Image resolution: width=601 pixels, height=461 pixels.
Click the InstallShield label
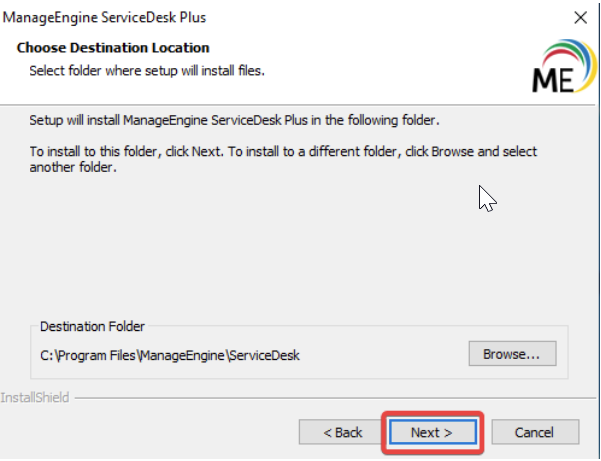(36, 397)
